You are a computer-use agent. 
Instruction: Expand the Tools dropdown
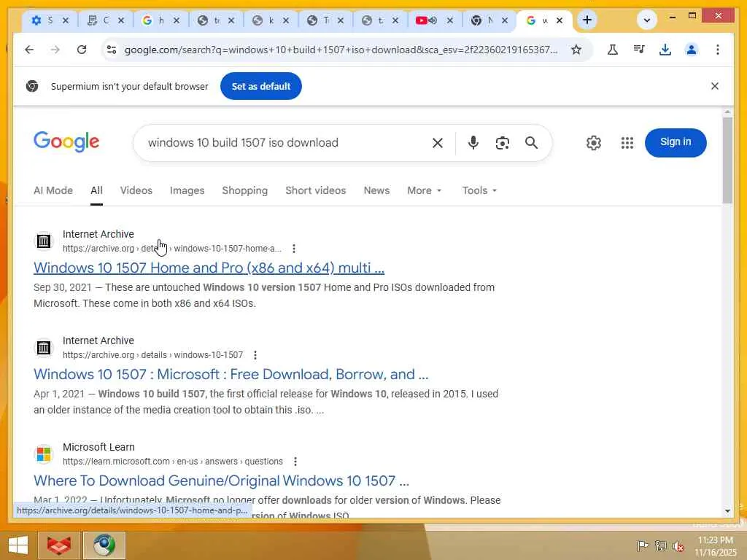(479, 190)
